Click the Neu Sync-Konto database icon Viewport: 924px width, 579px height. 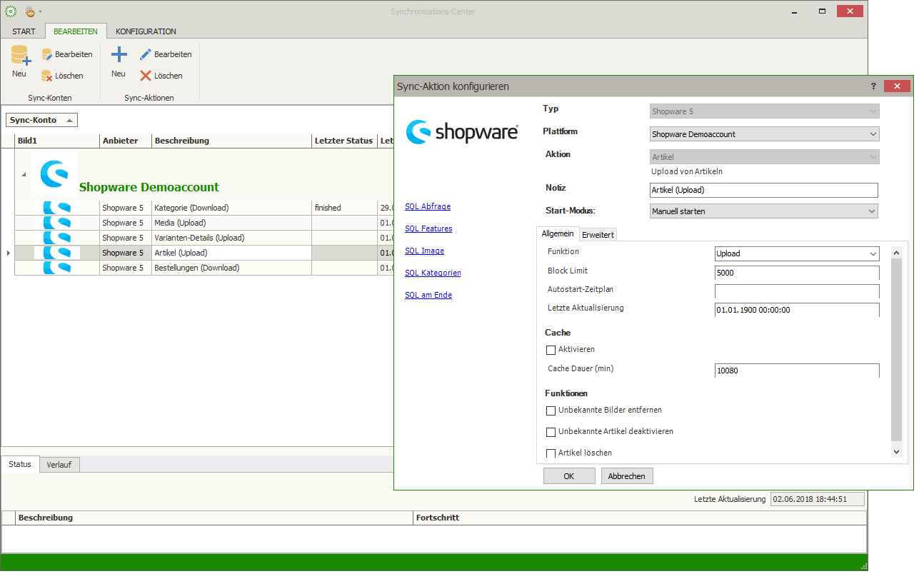[x=19, y=55]
